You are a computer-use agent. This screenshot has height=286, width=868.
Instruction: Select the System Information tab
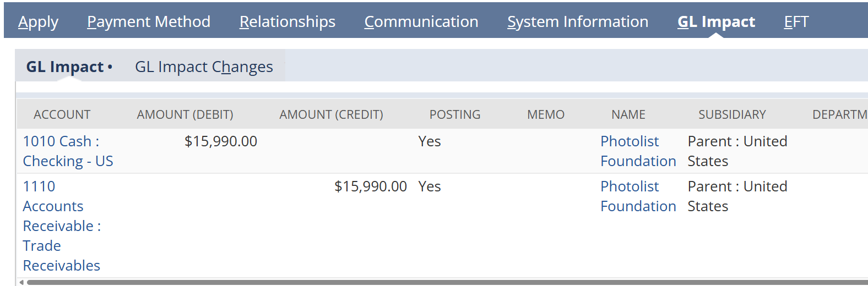tap(577, 21)
